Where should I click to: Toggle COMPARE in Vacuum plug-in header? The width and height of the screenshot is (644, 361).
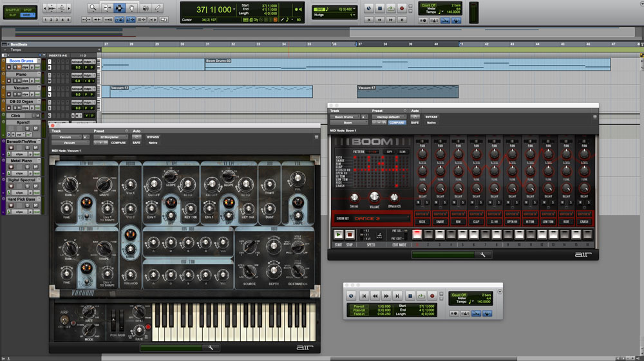[x=118, y=143]
